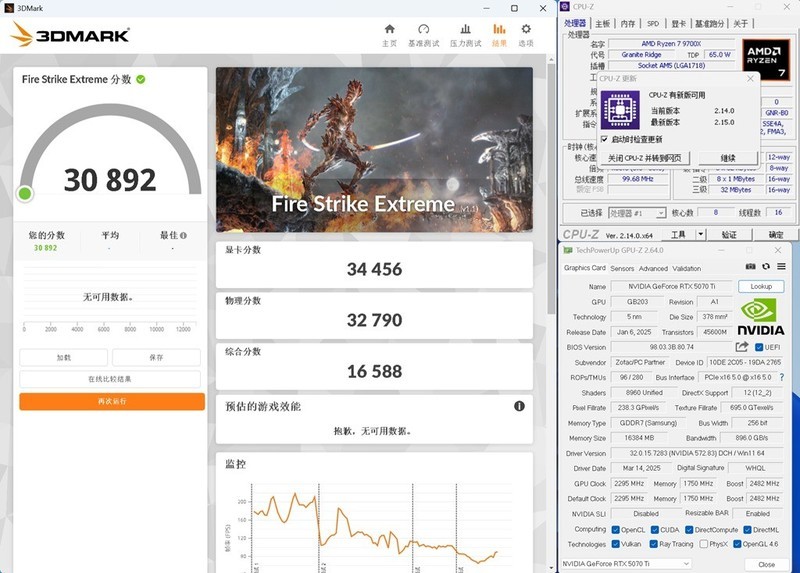Click the BIOS share/export icon in GPU-Z
This screenshot has height=573, width=800.
(x=742, y=347)
